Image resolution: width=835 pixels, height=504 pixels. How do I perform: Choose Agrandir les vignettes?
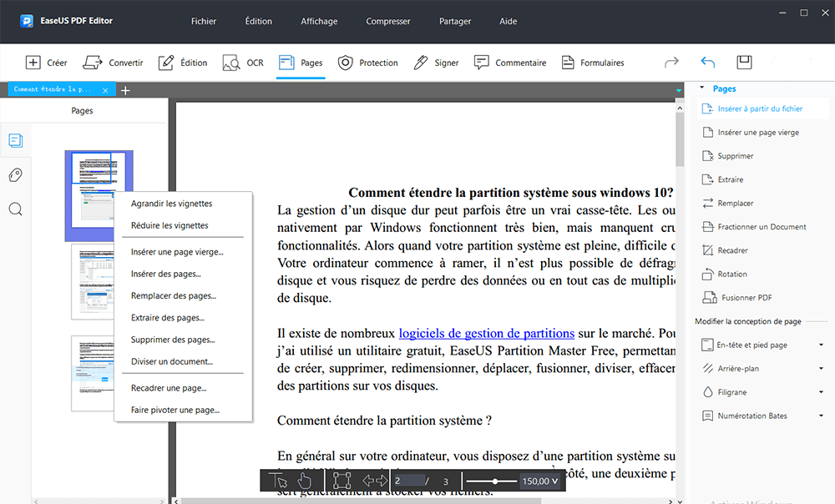coord(183,204)
